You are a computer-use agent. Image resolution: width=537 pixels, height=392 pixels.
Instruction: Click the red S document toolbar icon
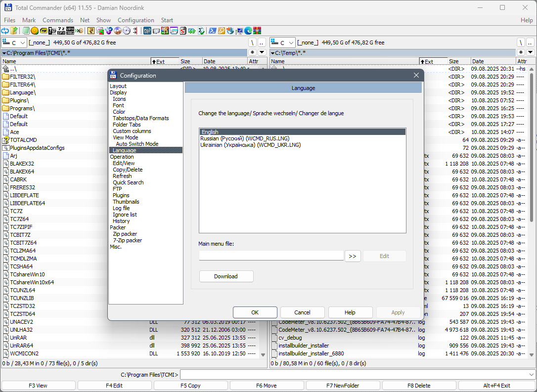tap(183, 31)
